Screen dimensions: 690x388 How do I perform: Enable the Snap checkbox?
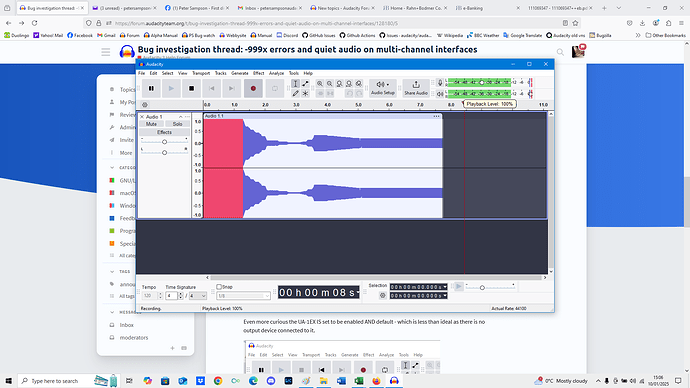click(219, 286)
